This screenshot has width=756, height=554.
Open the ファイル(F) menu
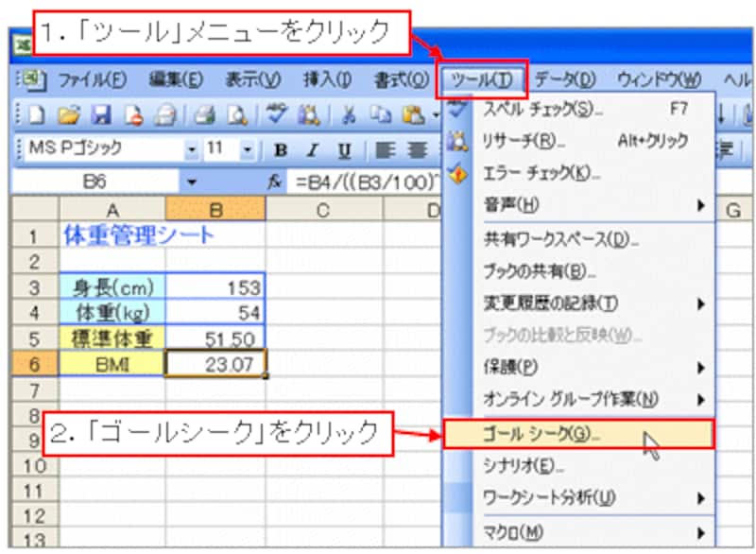(x=93, y=79)
